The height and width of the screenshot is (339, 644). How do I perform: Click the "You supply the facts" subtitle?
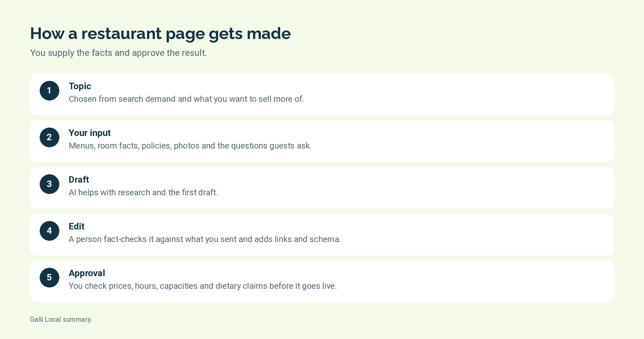(118, 53)
